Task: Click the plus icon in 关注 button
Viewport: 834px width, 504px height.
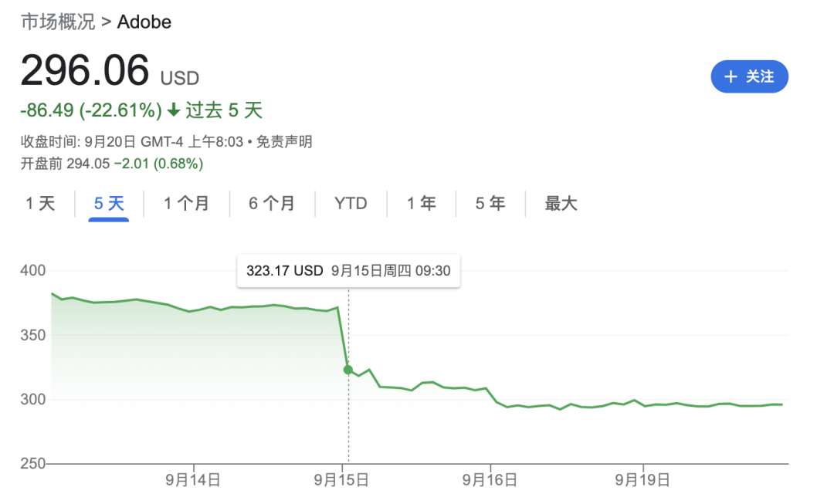Action: (731, 76)
